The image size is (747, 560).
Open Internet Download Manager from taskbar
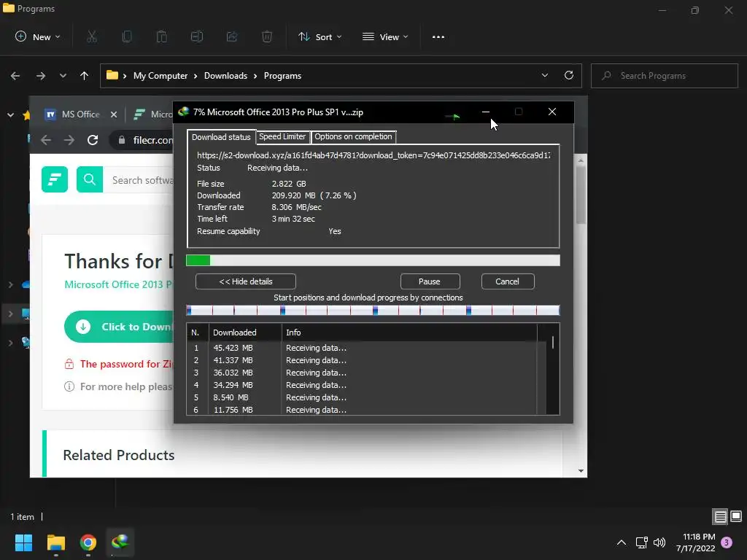pyautogui.click(x=120, y=542)
